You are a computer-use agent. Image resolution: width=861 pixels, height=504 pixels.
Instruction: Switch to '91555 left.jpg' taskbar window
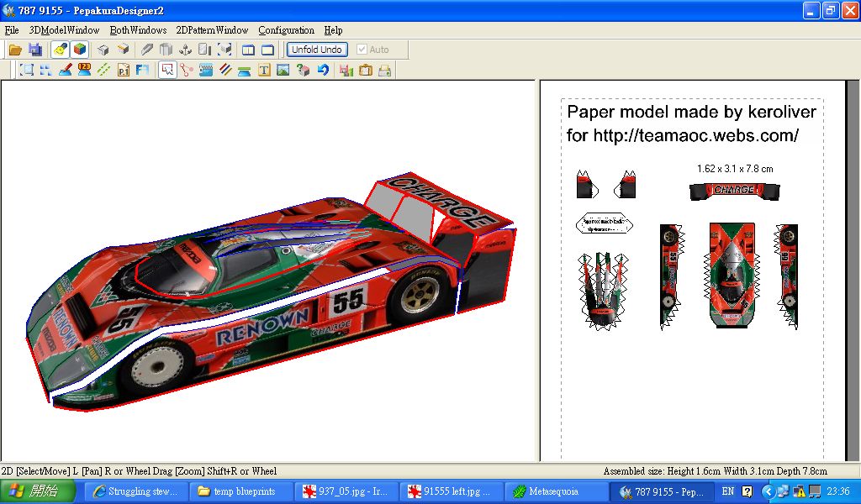[x=451, y=491]
